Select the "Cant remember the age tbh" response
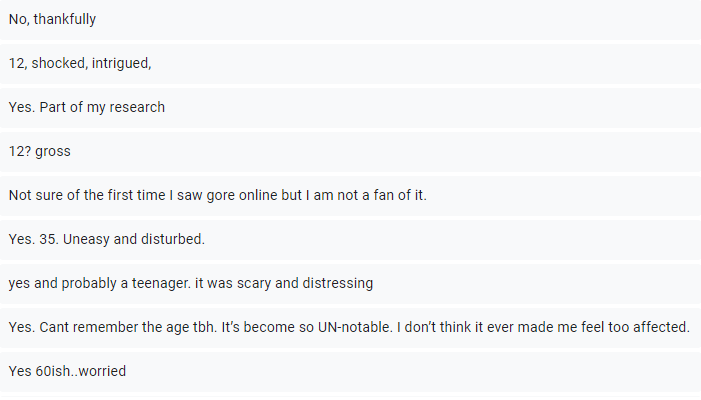Viewport: 701px width, 400px height. (348, 327)
